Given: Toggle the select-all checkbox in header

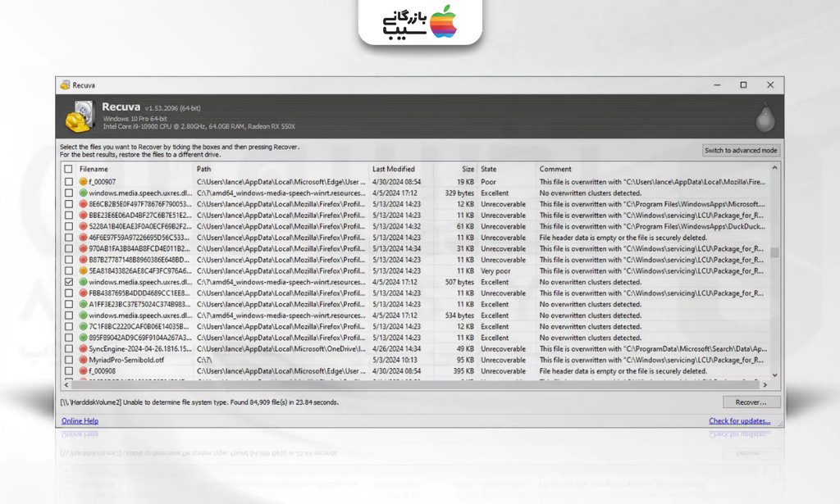Looking at the screenshot, I should click(69, 169).
